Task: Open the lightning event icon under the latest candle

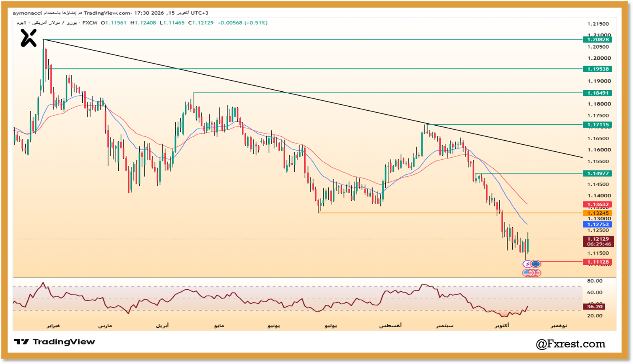Action: tap(527, 264)
